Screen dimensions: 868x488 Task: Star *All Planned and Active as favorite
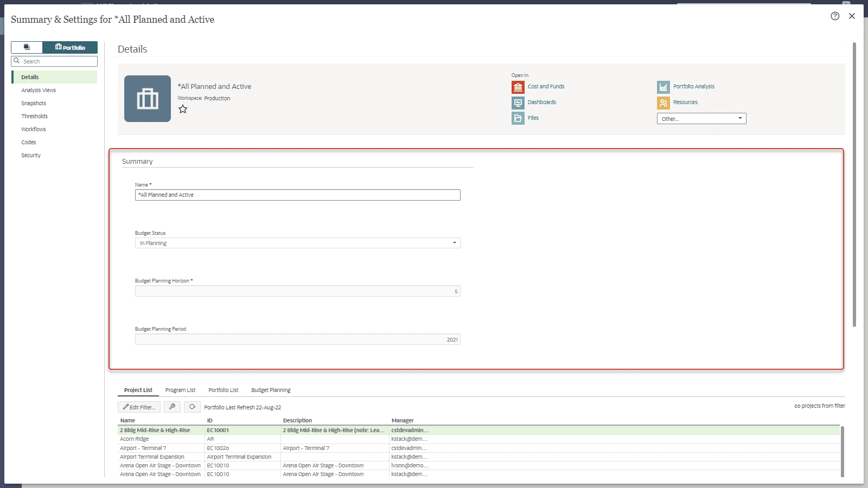click(x=183, y=109)
